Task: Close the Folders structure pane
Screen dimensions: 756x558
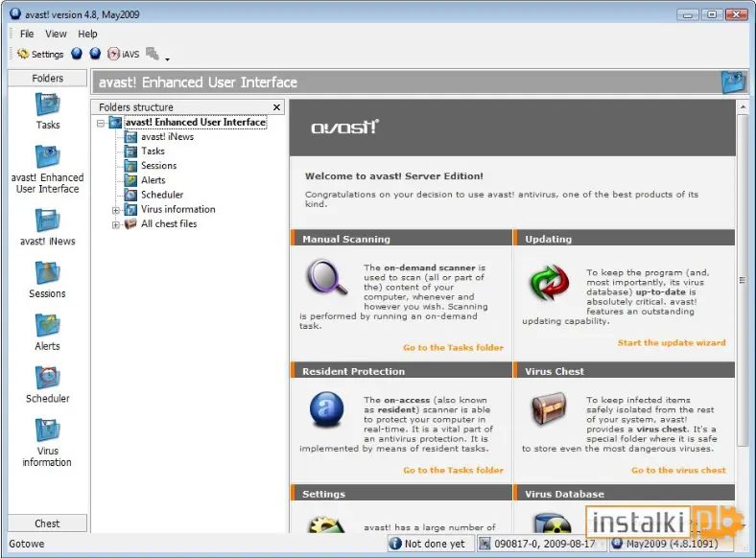Action: click(276, 107)
